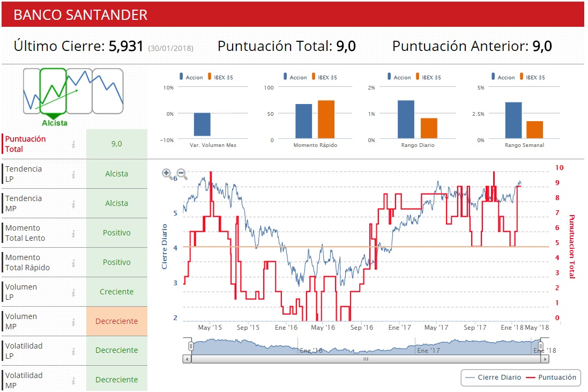Toggle Accion series in Var. Volumen Mes chart
Viewport: 588px width, 392px height.
[191, 77]
